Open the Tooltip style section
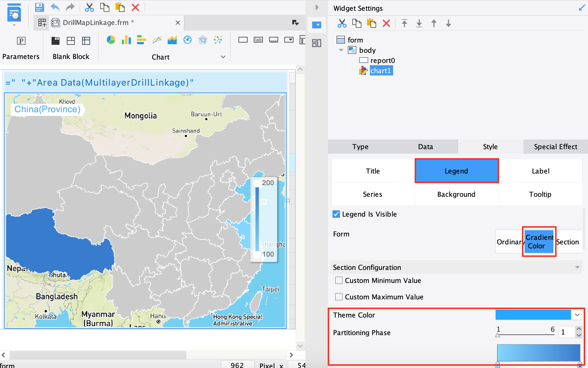 [540, 194]
